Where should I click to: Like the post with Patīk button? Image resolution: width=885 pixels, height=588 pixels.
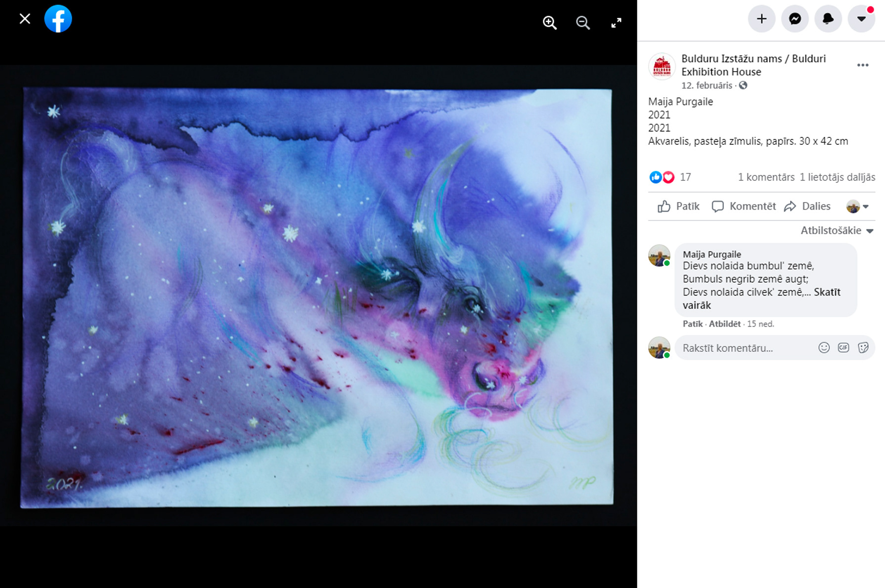678,207
